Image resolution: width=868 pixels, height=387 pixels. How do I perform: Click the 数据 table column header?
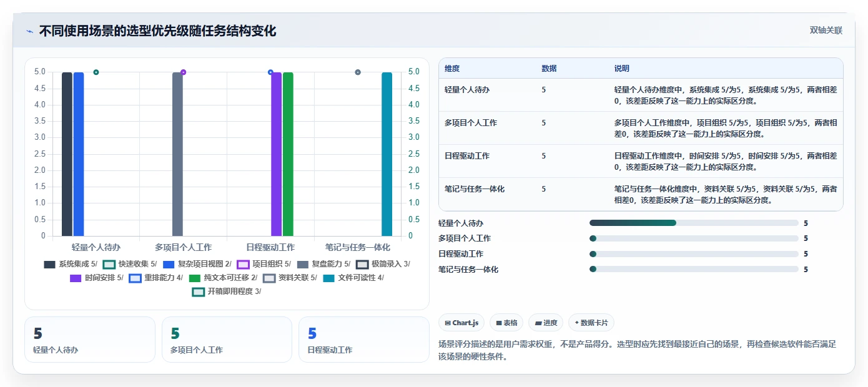coord(550,69)
